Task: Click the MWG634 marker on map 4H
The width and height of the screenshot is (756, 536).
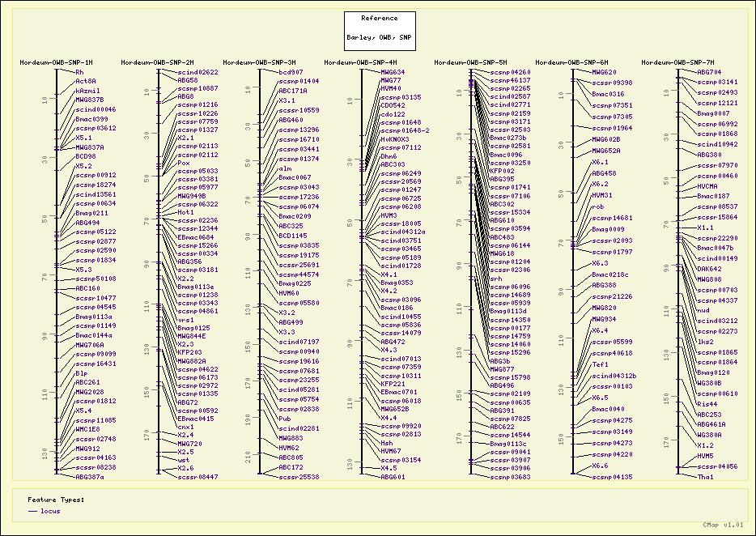Action: [393, 71]
